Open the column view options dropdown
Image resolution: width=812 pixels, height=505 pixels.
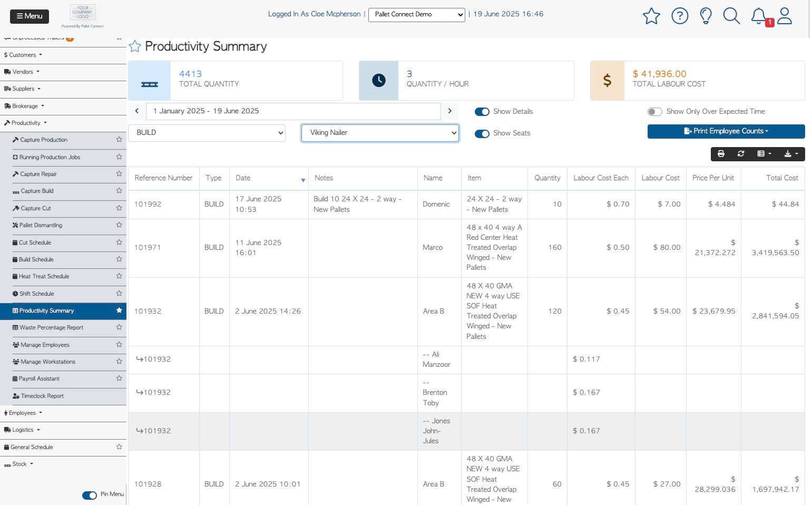click(x=764, y=154)
